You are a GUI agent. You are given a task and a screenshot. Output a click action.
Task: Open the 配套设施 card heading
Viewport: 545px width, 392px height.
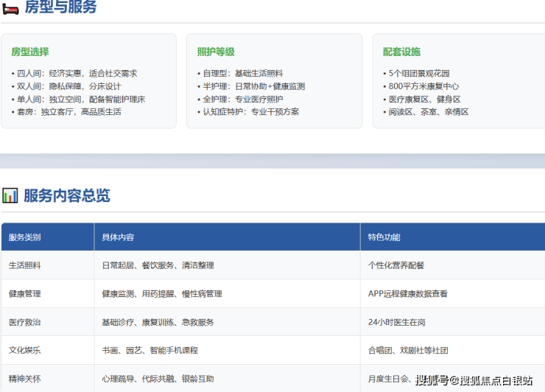tap(401, 52)
